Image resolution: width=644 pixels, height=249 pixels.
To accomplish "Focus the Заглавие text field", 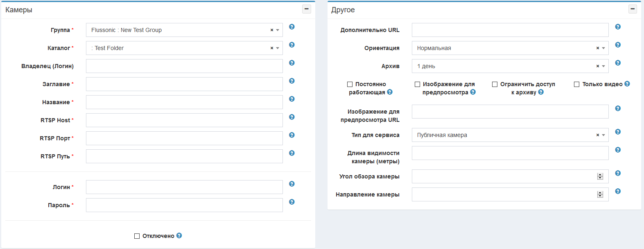I will click(x=184, y=84).
